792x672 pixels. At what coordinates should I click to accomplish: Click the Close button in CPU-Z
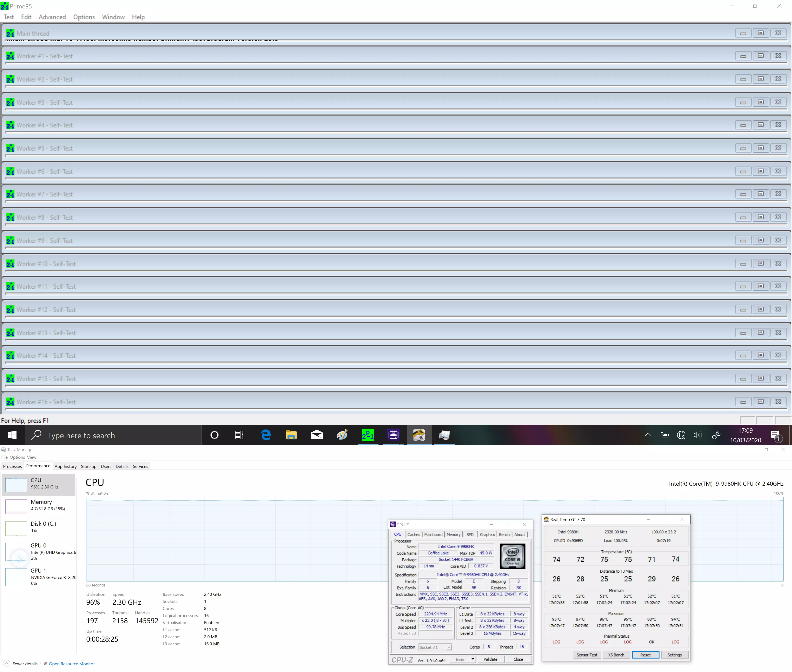pyautogui.click(x=518, y=659)
